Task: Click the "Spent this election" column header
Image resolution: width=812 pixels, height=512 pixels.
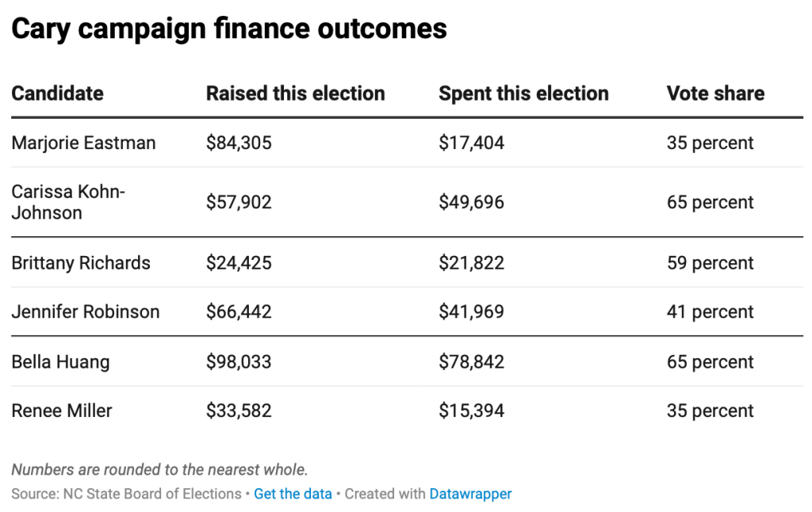Action: pos(523,94)
